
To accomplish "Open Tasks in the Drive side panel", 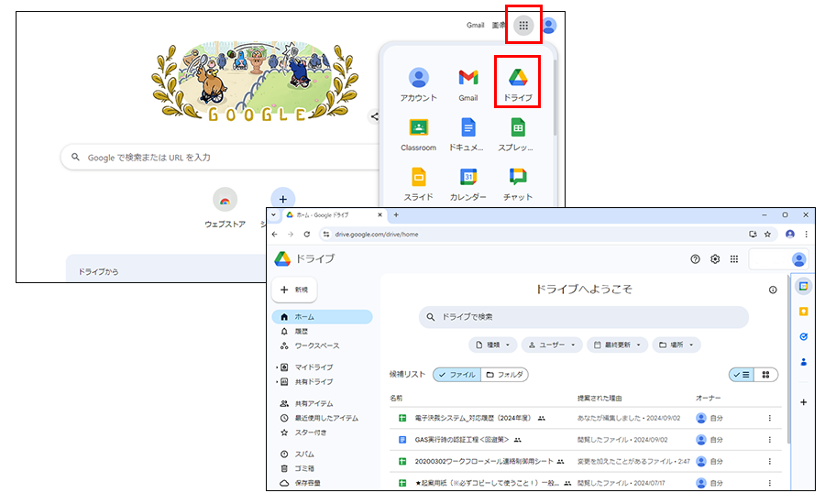I will coord(803,336).
